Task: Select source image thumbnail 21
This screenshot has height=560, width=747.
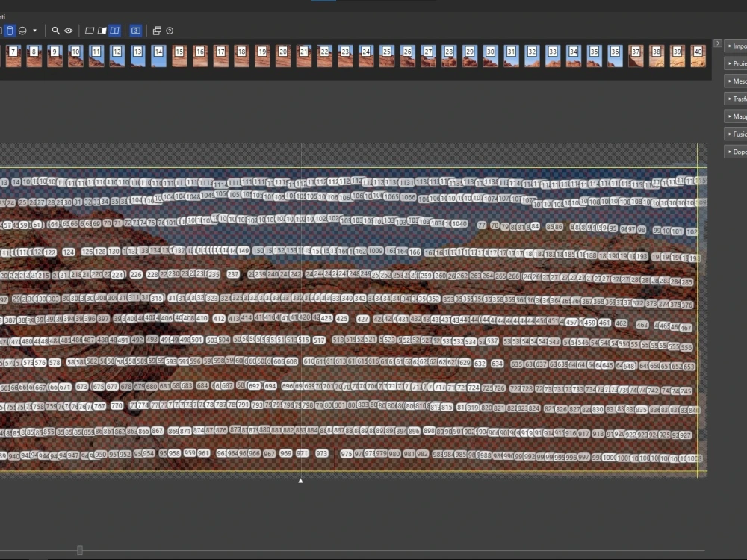Action: (x=303, y=56)
